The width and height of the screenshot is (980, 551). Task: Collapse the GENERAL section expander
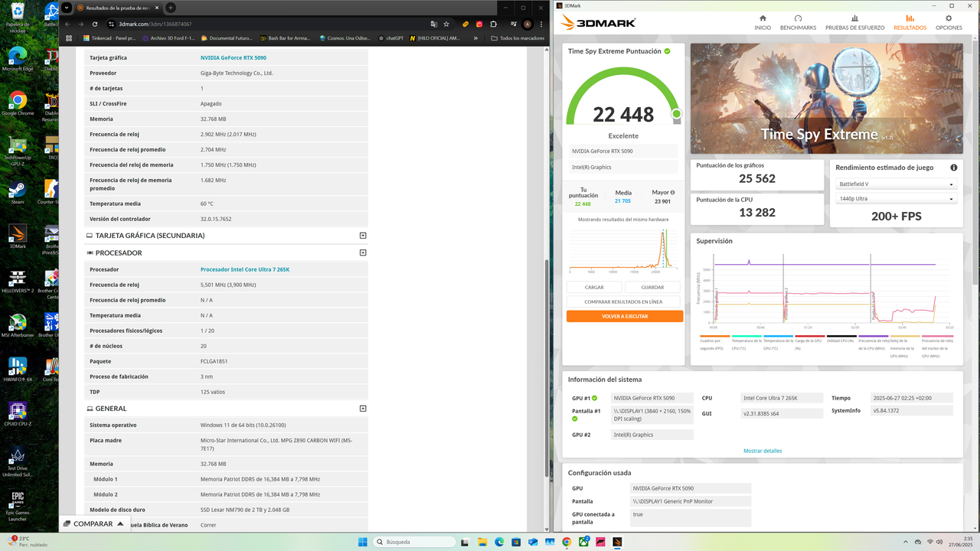(x=363, y=409)
